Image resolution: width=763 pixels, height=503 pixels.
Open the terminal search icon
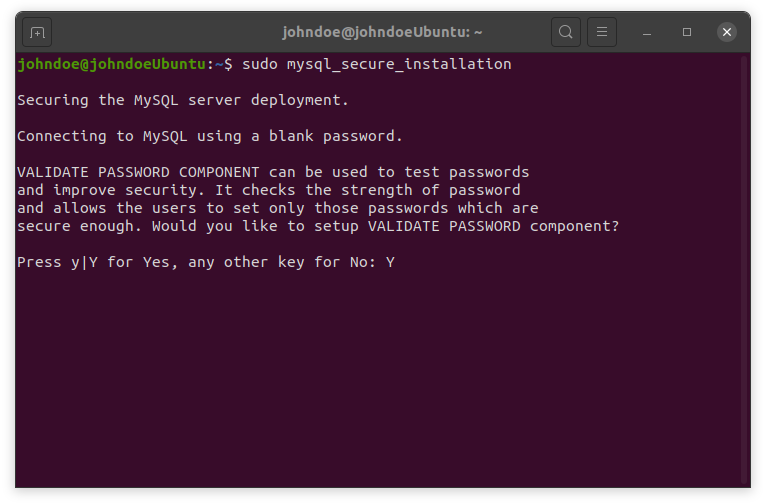(565, 32)
